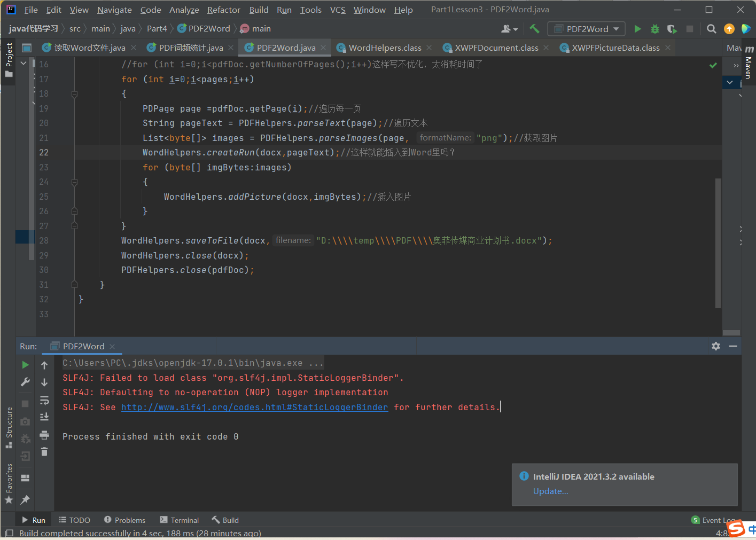Start debugging with the bug icon

[655, 29]
